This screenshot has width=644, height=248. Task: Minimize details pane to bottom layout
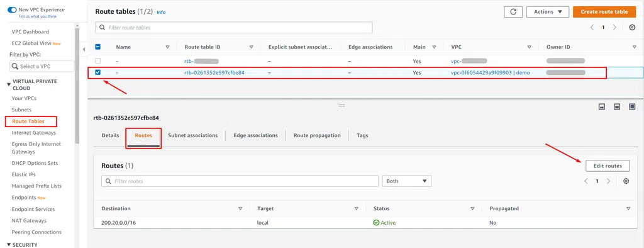point(602,106)
